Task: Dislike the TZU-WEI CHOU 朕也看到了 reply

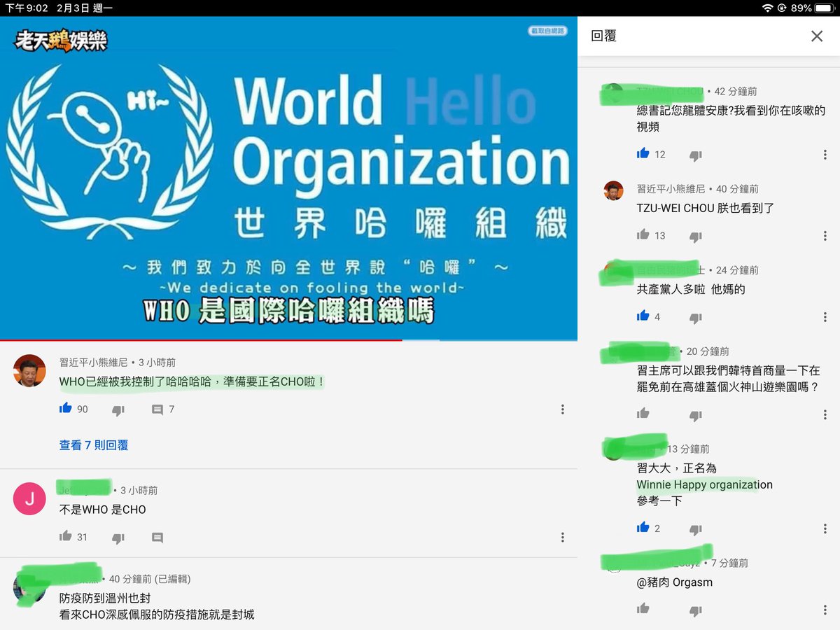Action: [x=696, y=237]
